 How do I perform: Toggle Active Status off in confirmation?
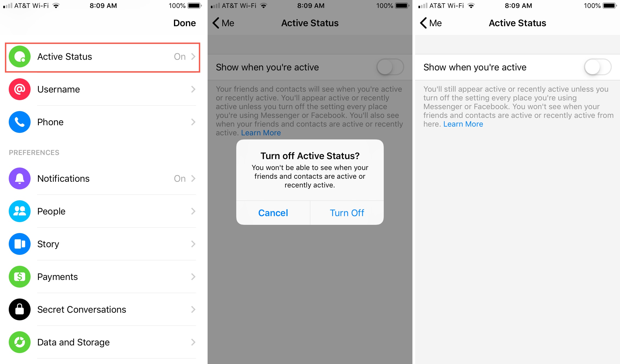click(347, 213)
